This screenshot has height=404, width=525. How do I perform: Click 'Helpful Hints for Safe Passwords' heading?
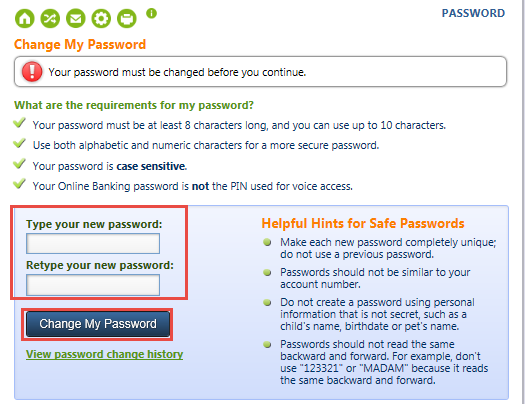pyautogui.click(x=363, y=223)
